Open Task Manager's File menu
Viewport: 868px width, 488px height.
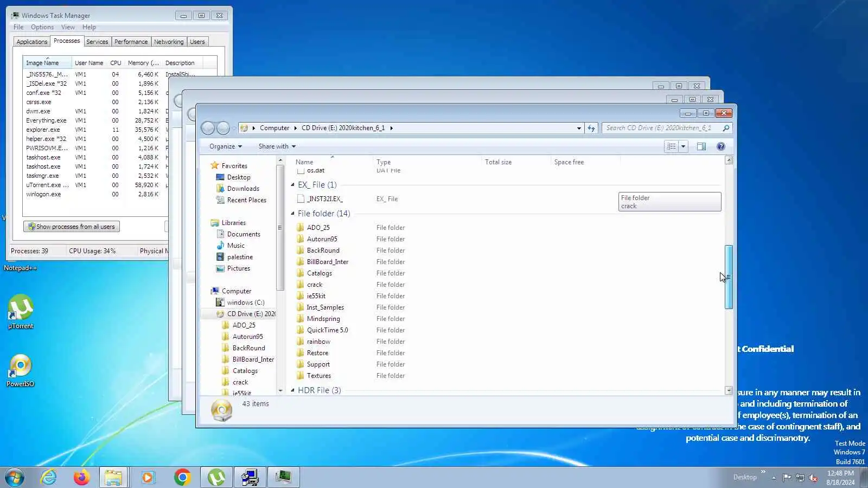click(x=18, y=27)
